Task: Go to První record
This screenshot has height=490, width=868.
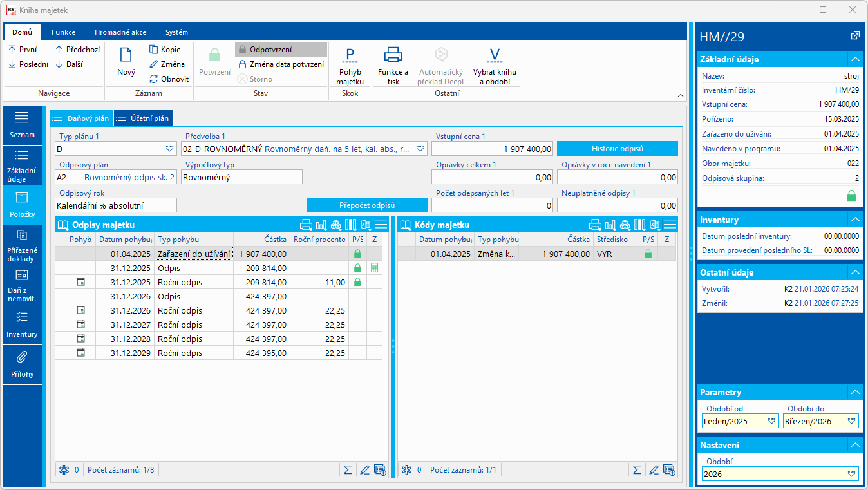Action: [23, 50]
